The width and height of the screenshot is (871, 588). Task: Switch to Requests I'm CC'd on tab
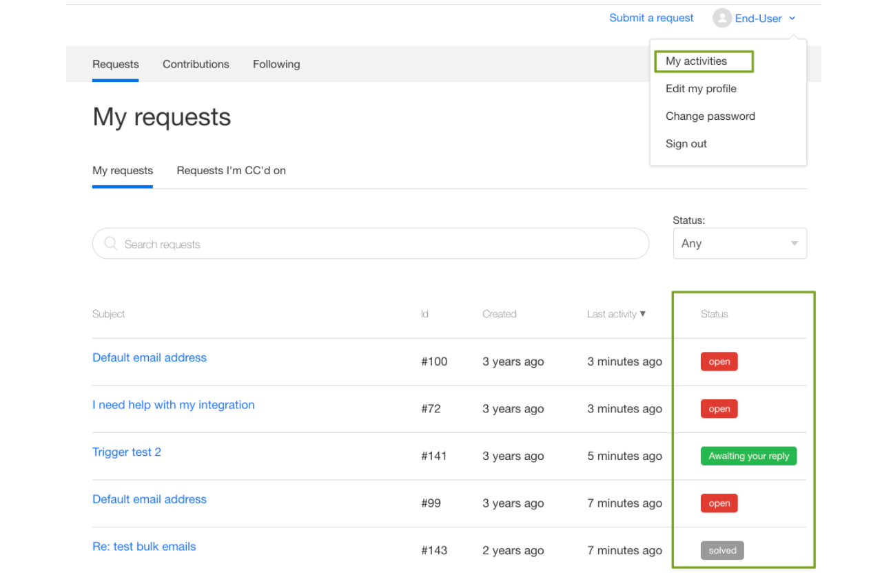coord(231,171)
